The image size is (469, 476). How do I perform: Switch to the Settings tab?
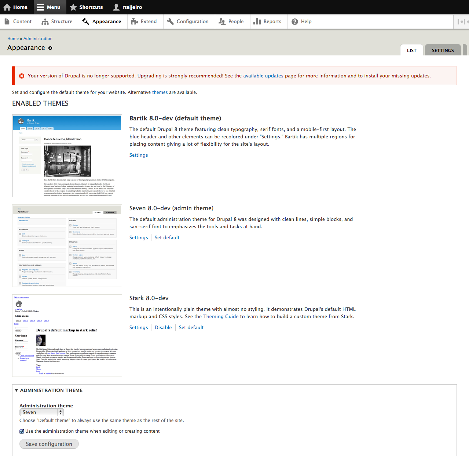tap(443, 50)
